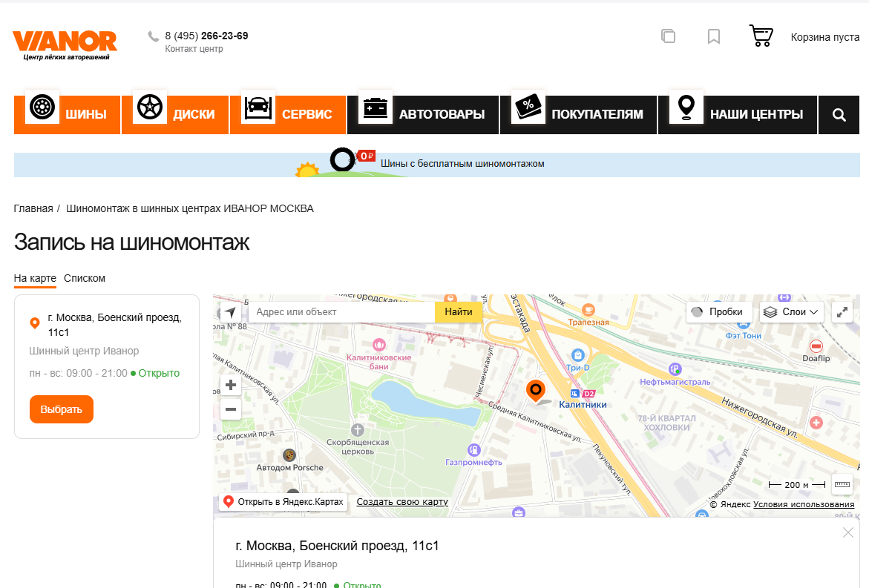869x588 pixels.
Task: Open the compare products icon
Action: (x=668, y=36)
